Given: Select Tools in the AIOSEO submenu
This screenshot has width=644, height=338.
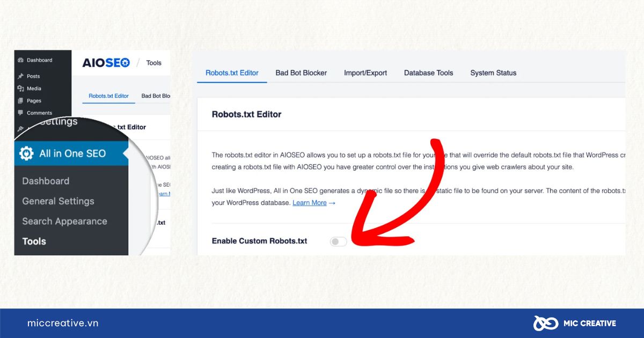Looking at the screenshot, I should [34, 241].
